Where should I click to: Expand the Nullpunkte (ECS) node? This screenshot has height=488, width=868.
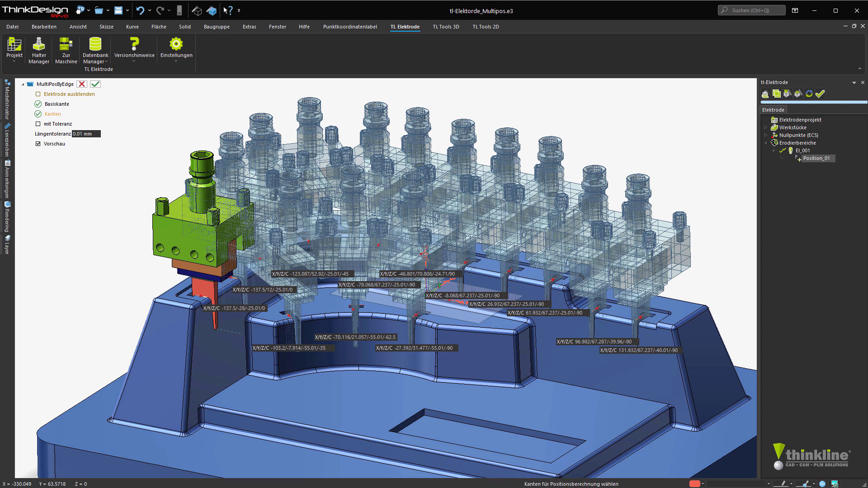[766, 135]
